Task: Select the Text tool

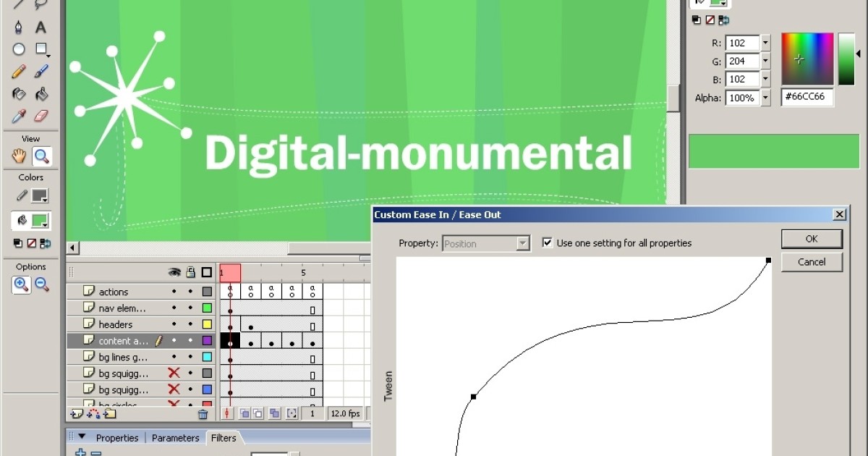Action: [x=41, y=28]
